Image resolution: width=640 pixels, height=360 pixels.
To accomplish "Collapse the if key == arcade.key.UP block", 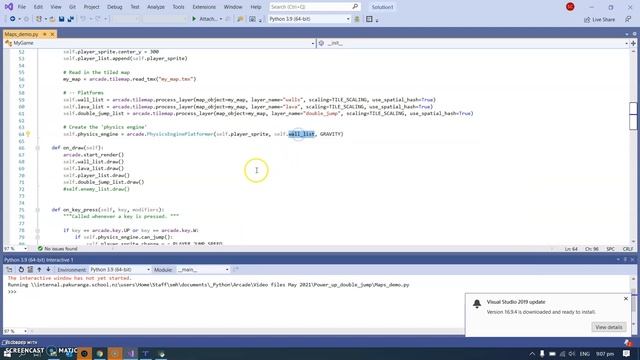I will click(x=38, y=231).
